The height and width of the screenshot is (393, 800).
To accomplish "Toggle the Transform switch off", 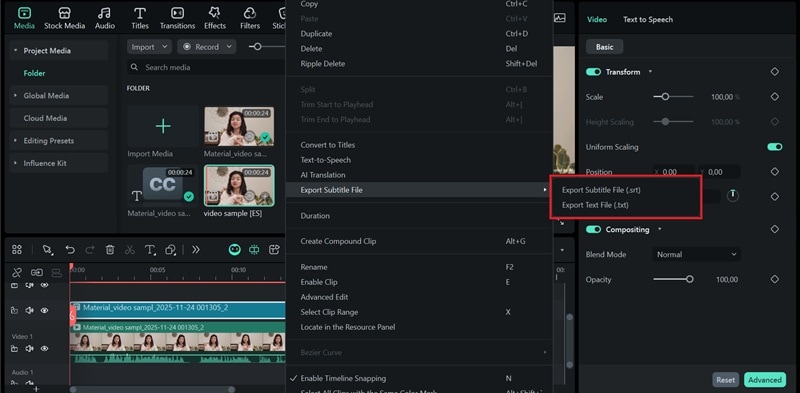I will [x=593, y=72].
